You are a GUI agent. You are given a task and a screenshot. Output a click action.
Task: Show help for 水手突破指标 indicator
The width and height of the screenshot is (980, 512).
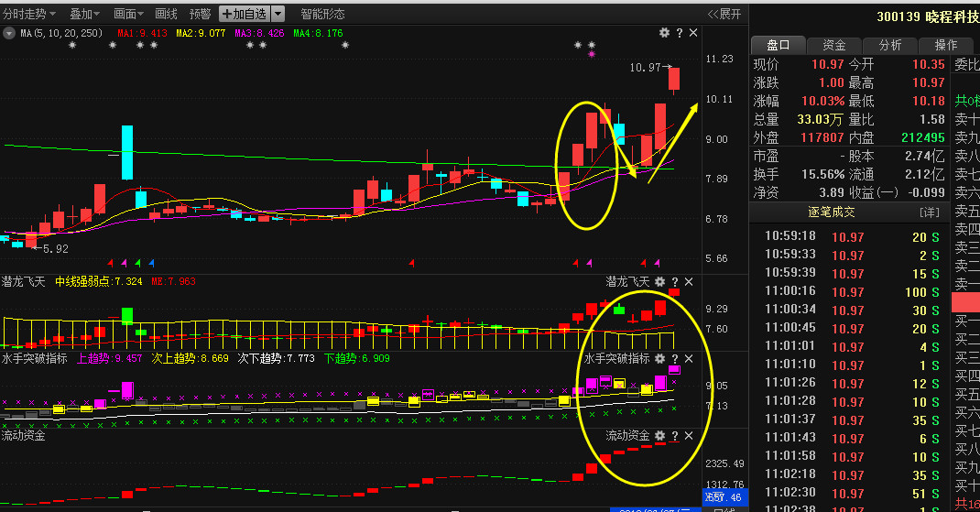pyautogui.click(x=675, y=358)
